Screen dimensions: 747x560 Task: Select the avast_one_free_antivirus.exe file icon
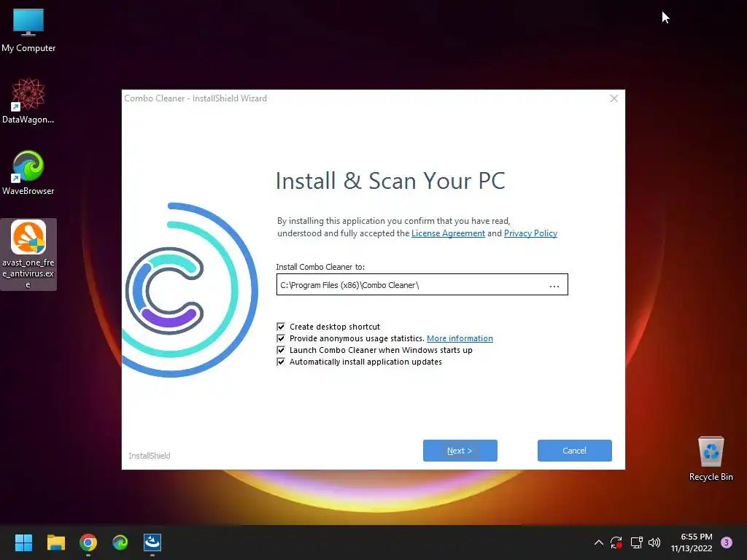point(28,254)
